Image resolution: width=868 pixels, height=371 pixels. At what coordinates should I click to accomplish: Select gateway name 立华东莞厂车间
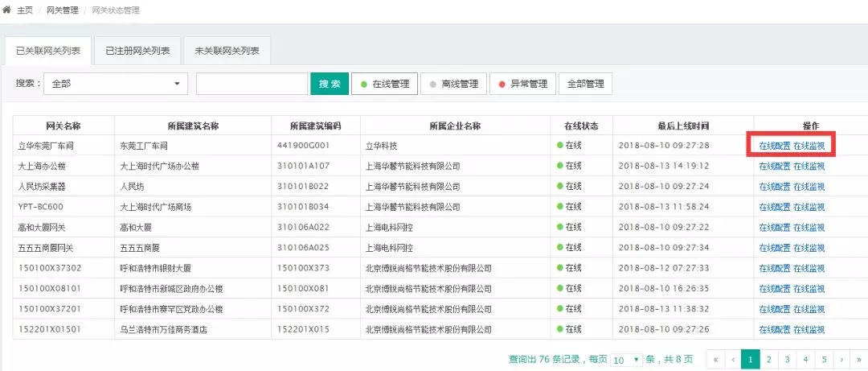tap(46, 146)
